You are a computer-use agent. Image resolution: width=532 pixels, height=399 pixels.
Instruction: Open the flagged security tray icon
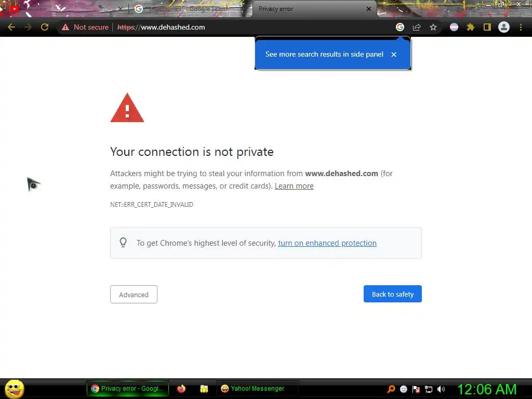tap(416, 389)
